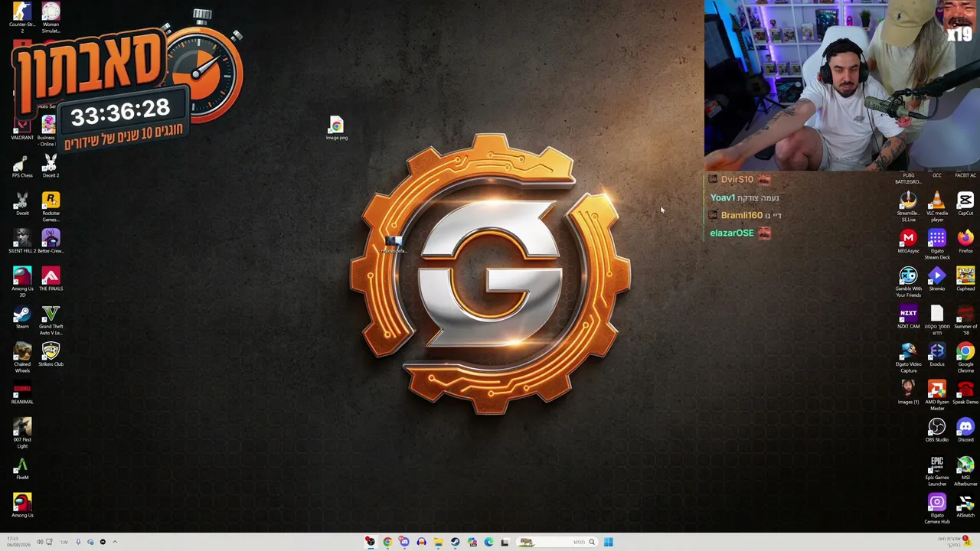The height and width of the screenshot is (551, 980).
Task: Open the AISnatch desktop shortcut
Action: (965, 505)
